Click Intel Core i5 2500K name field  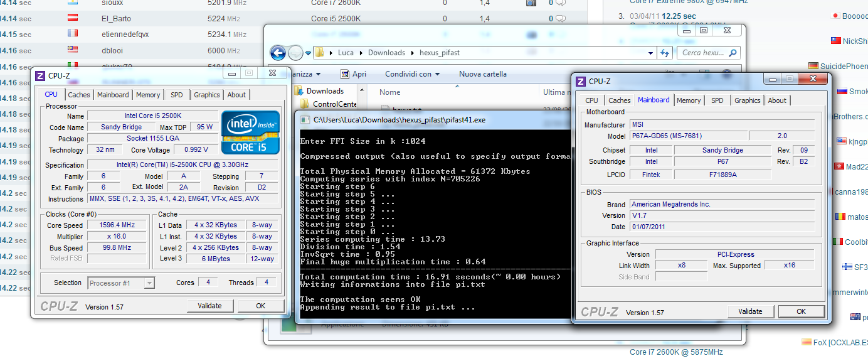click(153, 116)
